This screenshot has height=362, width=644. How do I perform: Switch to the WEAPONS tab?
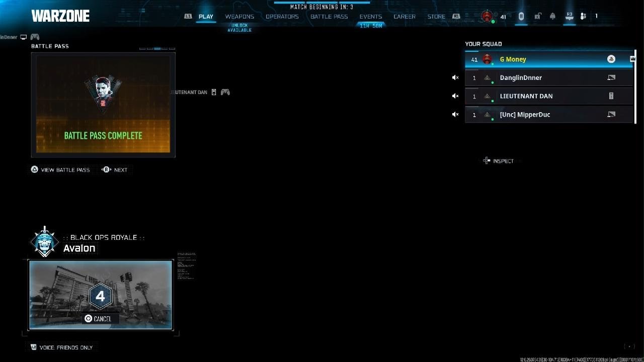tap(239, 17)
